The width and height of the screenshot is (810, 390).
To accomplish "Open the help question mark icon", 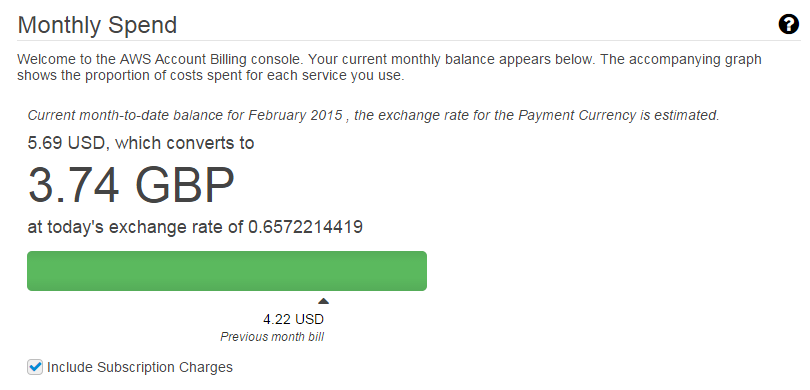I will [x=788, y=24].
